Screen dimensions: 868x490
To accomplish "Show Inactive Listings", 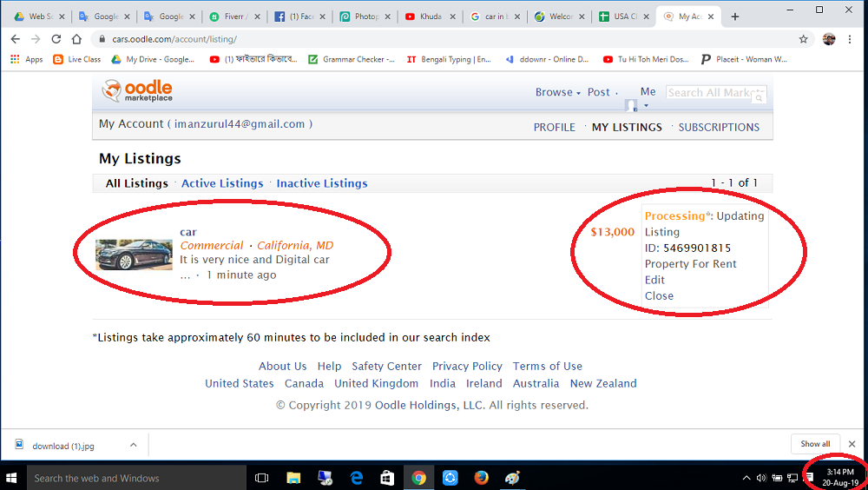I will (322, 183).
